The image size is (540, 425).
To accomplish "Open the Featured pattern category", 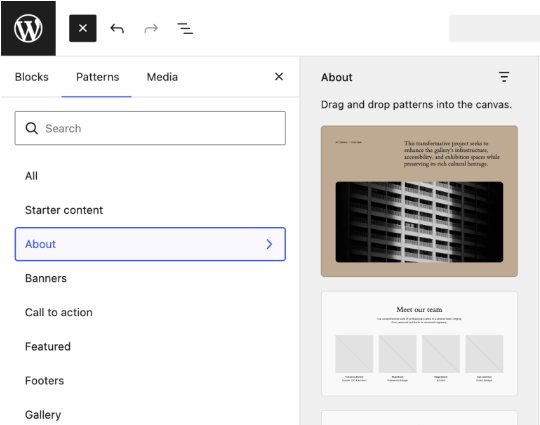I will coord(150,346).
